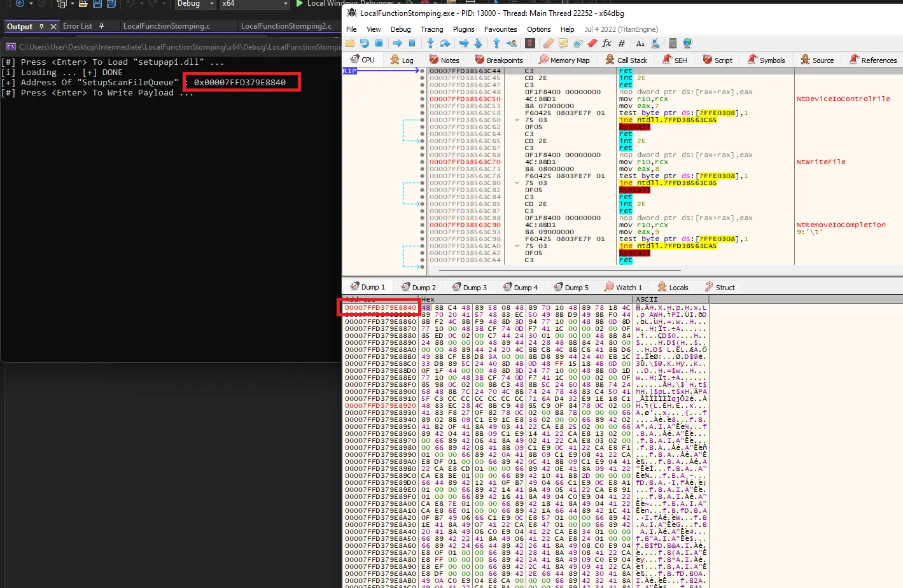Click the Step Over icon
This screenshot has height=588, width=903.
point(445,43)
